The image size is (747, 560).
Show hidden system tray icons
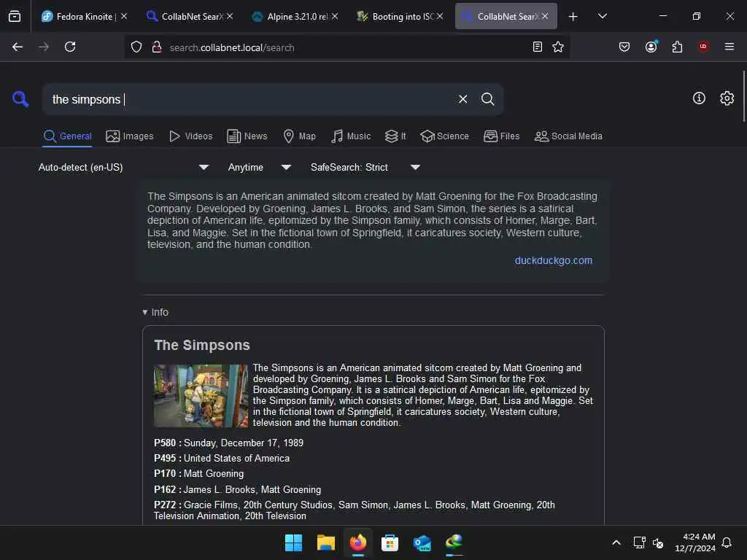click(x=616, y=542)
